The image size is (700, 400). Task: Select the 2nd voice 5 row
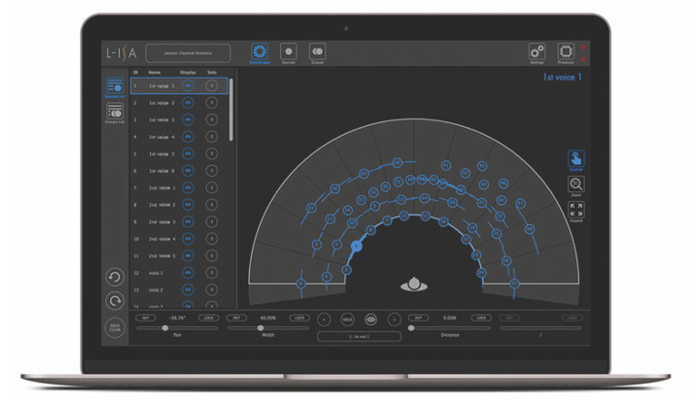pos(179,256)
